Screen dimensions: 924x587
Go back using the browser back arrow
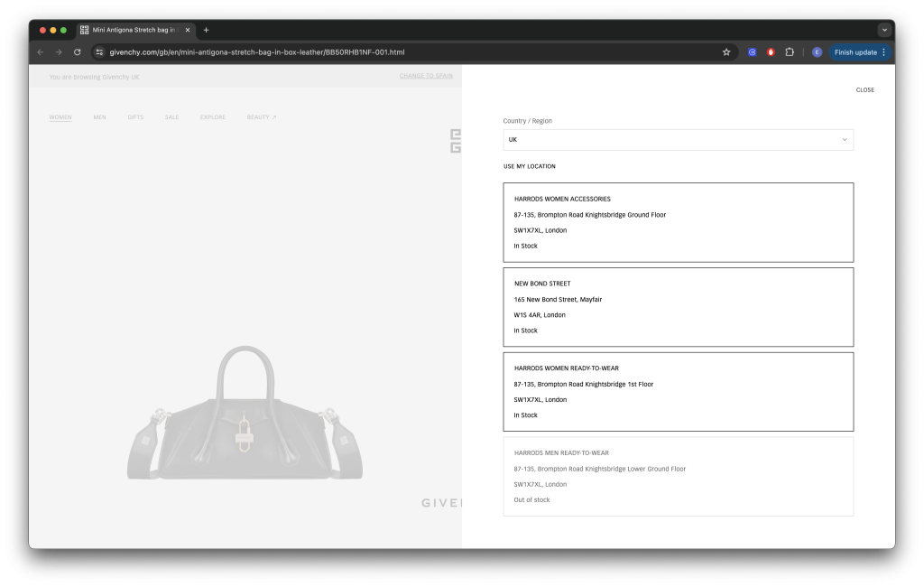40,52
